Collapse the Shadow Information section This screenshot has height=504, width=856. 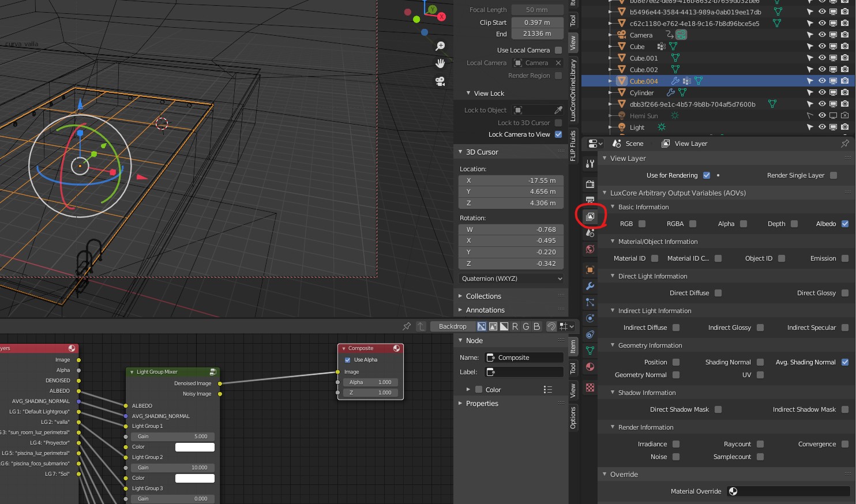646,393
